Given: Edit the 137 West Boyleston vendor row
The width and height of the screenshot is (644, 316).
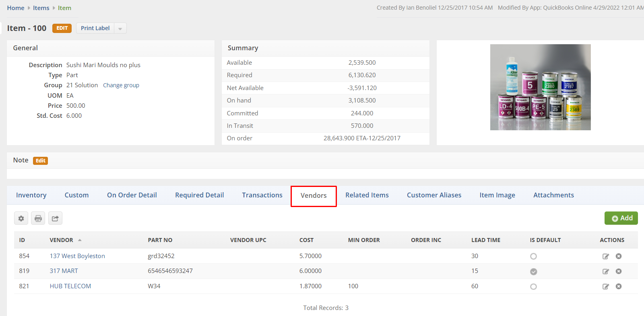Looking at the screenshot, I should pyautogui.click(x=605, y=256).
